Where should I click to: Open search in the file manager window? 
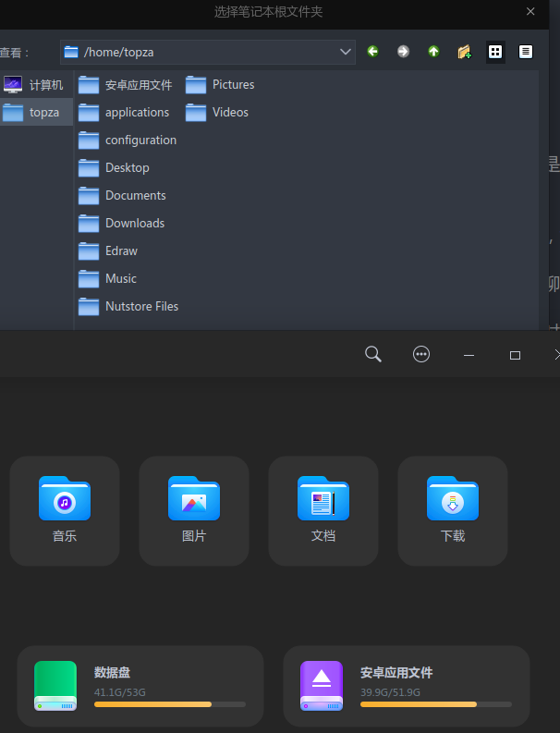[x=372, y=354]
